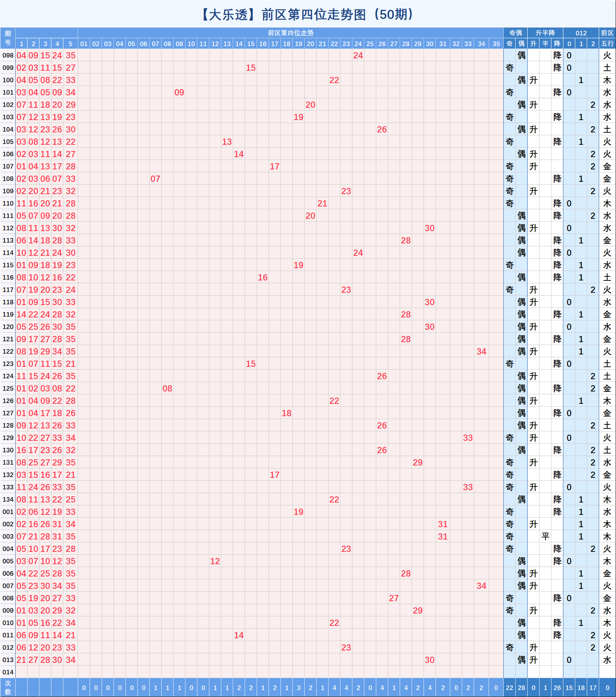616x697 pixels.
Task: Click the 偶 sub-header under 奇偶
Action: (521, 44)
